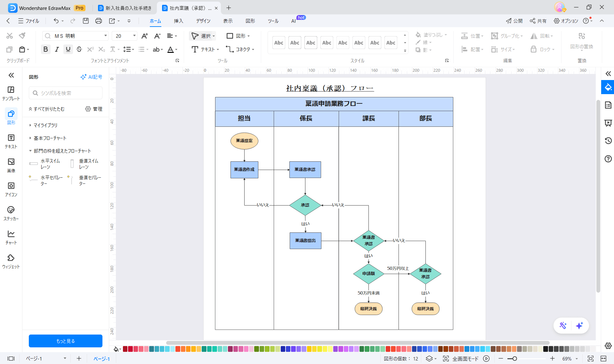Open the Chart sidebar panel
Screen dimensions: 614x364
tap(11, 237)
